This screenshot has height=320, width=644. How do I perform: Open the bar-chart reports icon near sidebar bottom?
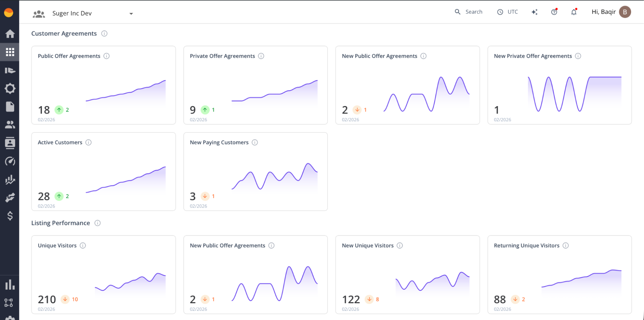click(10, 284)
